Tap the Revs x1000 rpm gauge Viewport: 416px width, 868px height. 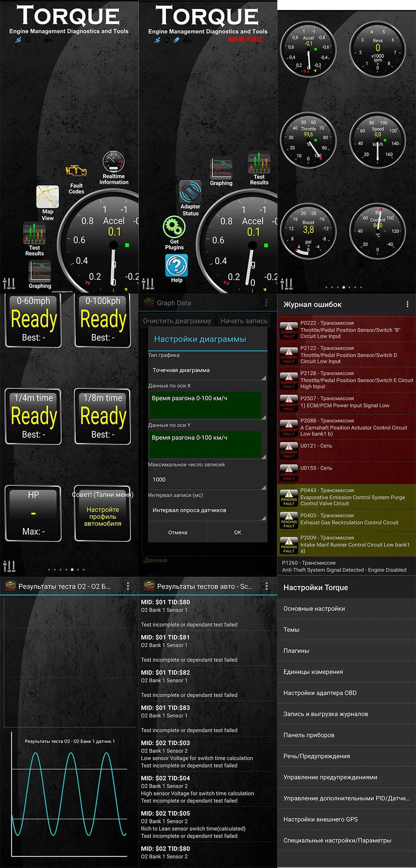pos(377,49)
